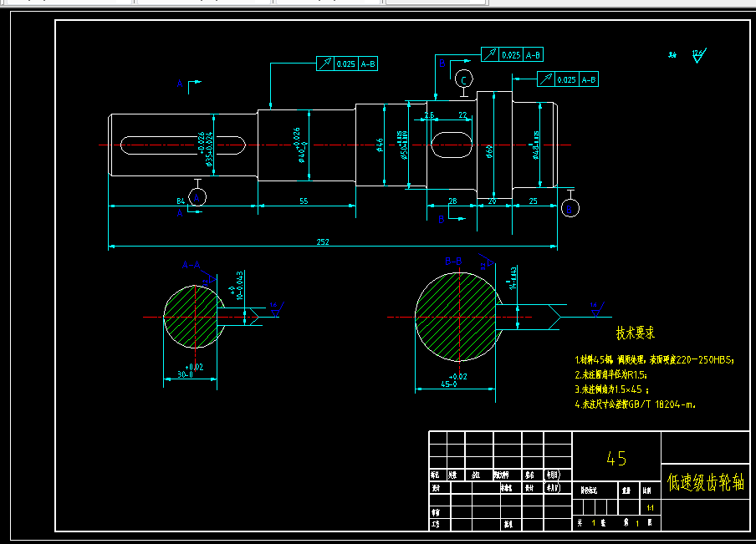Select the 1:1 scale value in title block
The height and width of the screenshot is (544, 756).
coord(650,507)
